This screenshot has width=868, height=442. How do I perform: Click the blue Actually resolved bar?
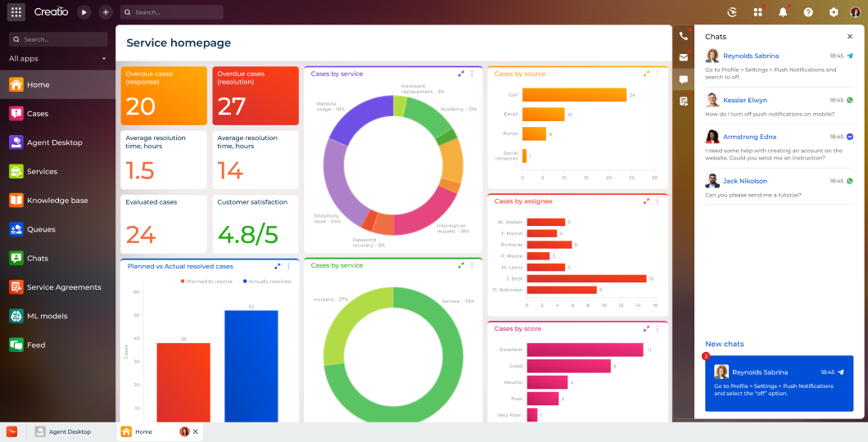point(251,365)
